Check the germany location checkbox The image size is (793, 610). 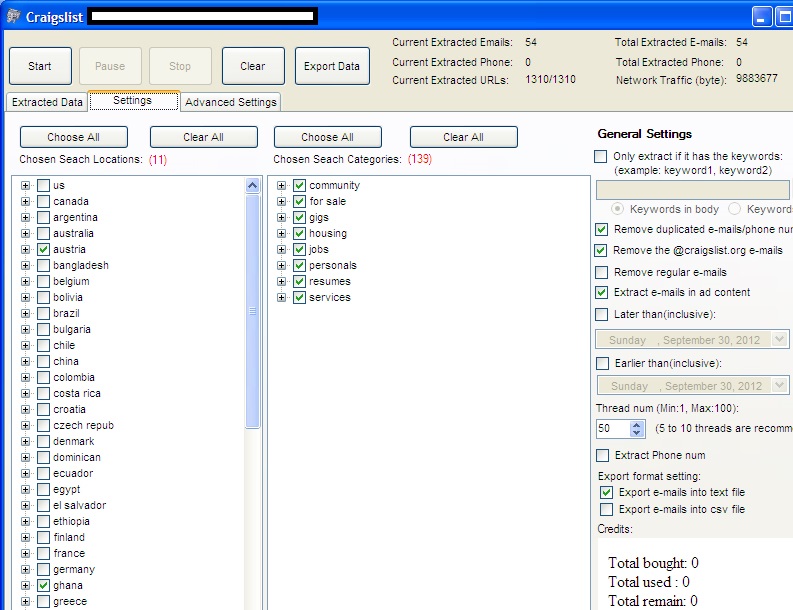tap(43, 570)
